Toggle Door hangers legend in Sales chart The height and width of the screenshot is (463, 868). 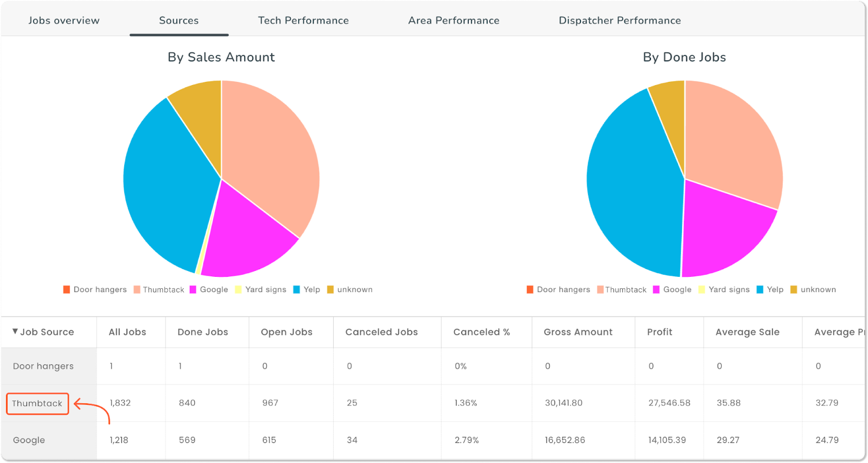click(95, 289)
